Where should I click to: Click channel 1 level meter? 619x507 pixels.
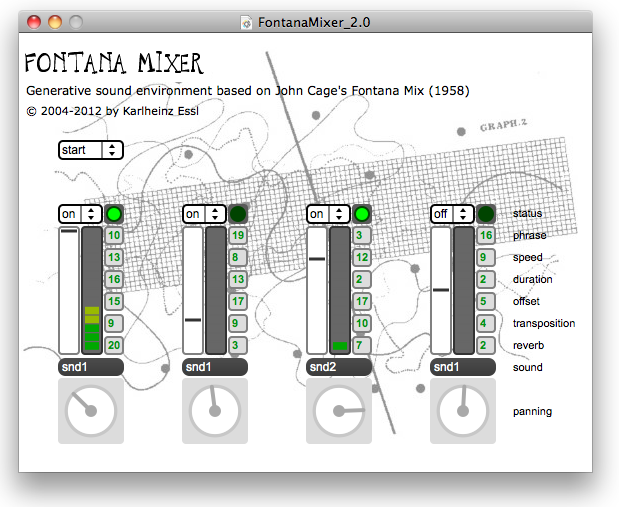tap(92, 291)
